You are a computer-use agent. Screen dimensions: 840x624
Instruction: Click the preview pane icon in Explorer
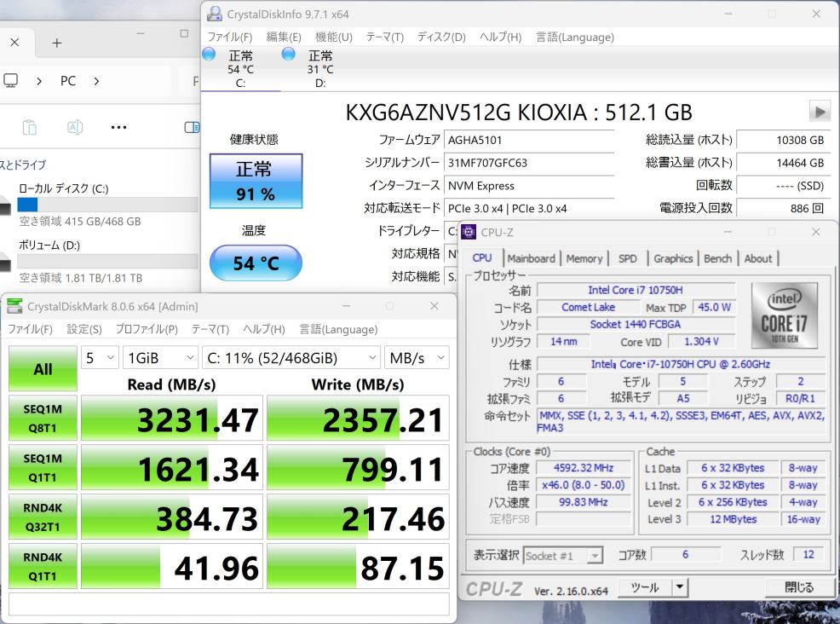[x=192, y=128]
